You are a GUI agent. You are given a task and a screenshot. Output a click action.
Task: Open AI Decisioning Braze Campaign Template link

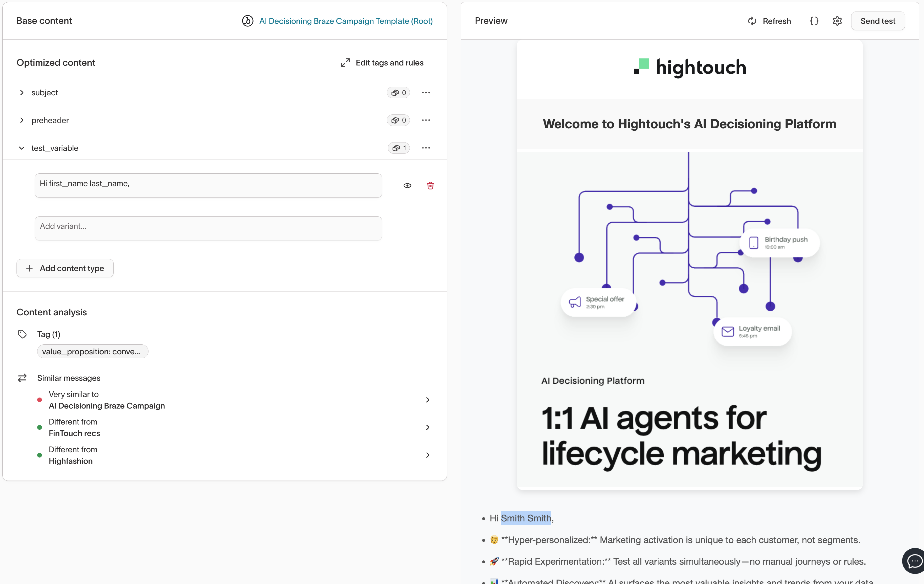click(x=345, y=21)
